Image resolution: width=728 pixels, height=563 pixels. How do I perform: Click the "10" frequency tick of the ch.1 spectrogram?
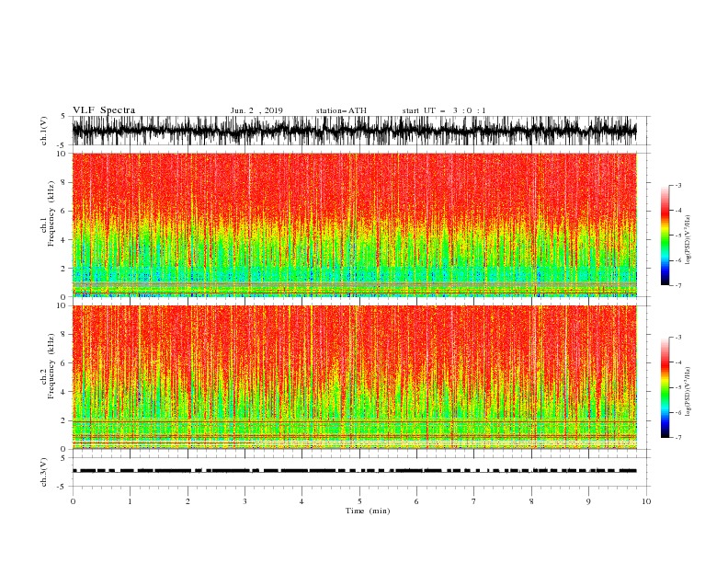point(62,154)
